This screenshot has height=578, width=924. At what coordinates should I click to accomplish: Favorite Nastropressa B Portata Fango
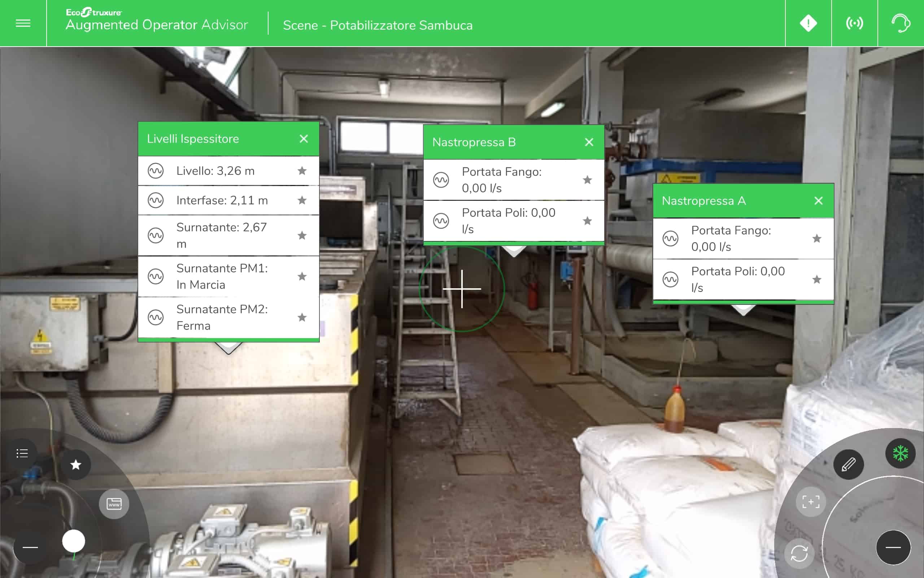[x=587, y=180]
